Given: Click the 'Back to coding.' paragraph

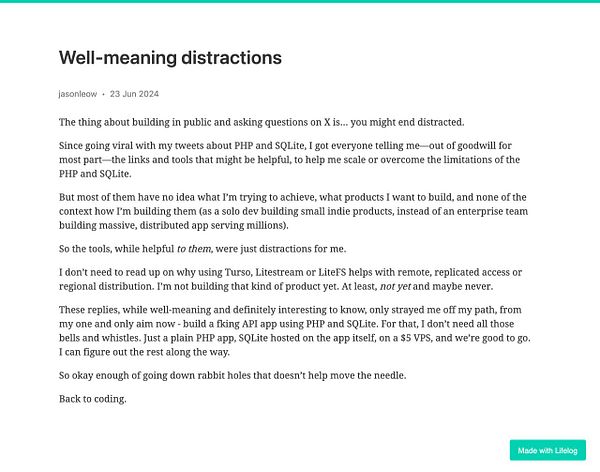Looking at the screenshot, I should (x=93, y=399).
